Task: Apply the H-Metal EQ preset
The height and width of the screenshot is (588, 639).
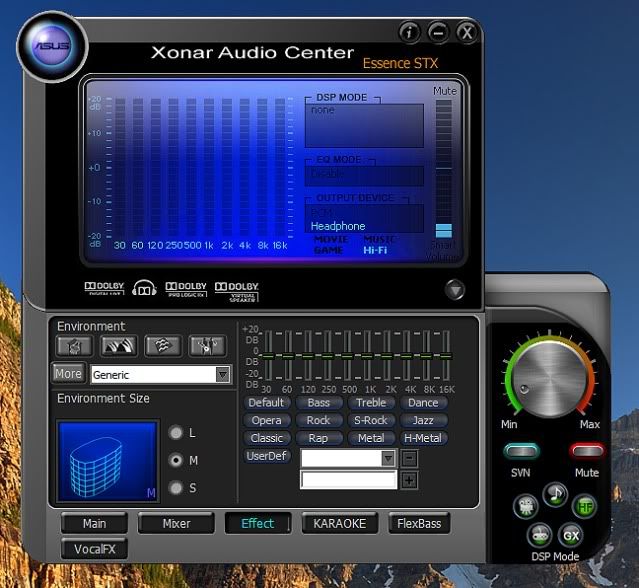Action: tap(423, 438)
